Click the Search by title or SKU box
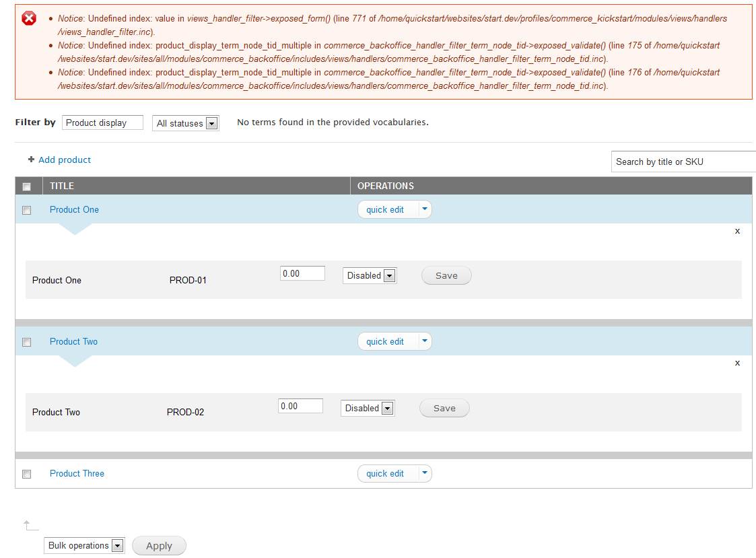 click(x=680, y=162)
